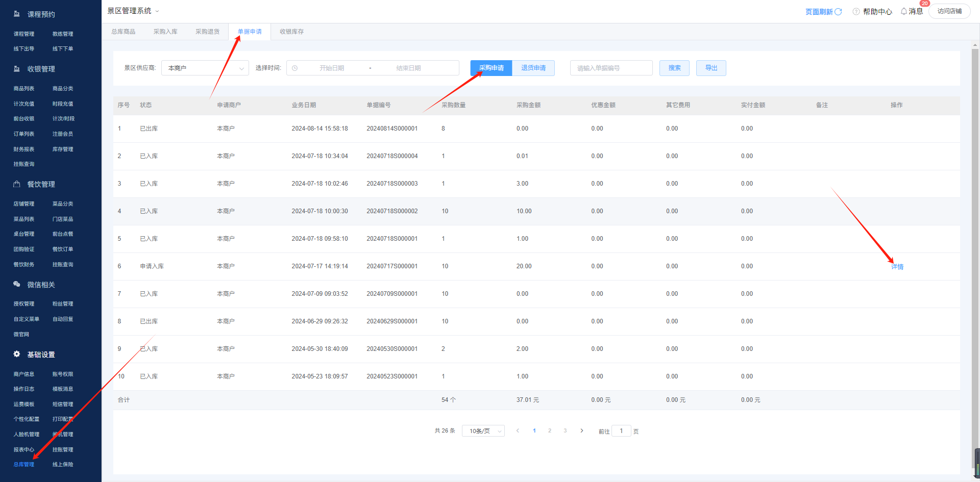Screen dimensions: 980x482
Task: Select the 采购申请 toggle button
Action: pos(491,68)
